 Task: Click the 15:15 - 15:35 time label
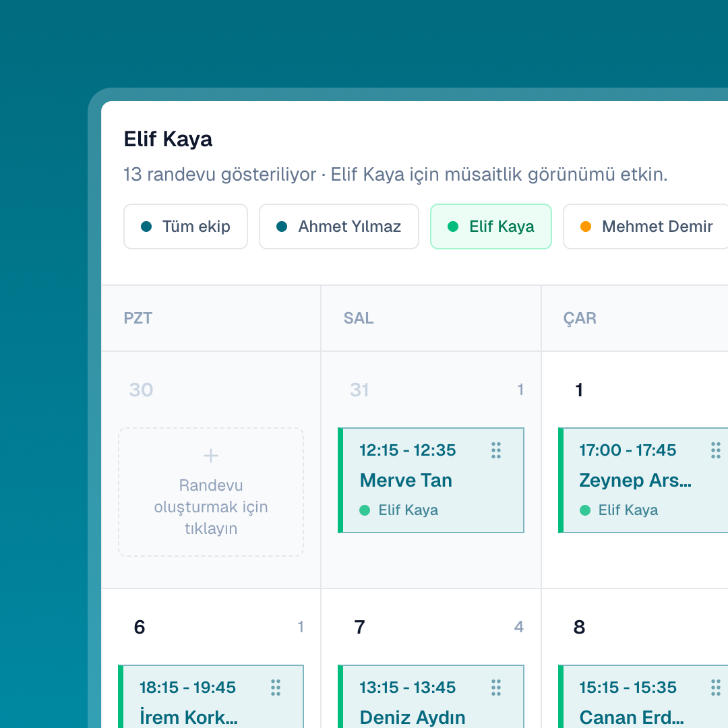tap(628, 688)
